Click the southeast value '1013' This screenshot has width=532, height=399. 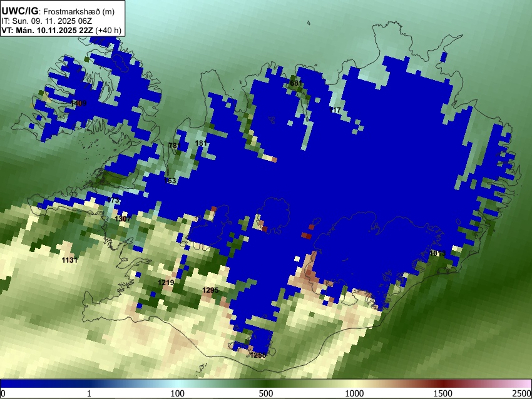click(x=437, y=253)
